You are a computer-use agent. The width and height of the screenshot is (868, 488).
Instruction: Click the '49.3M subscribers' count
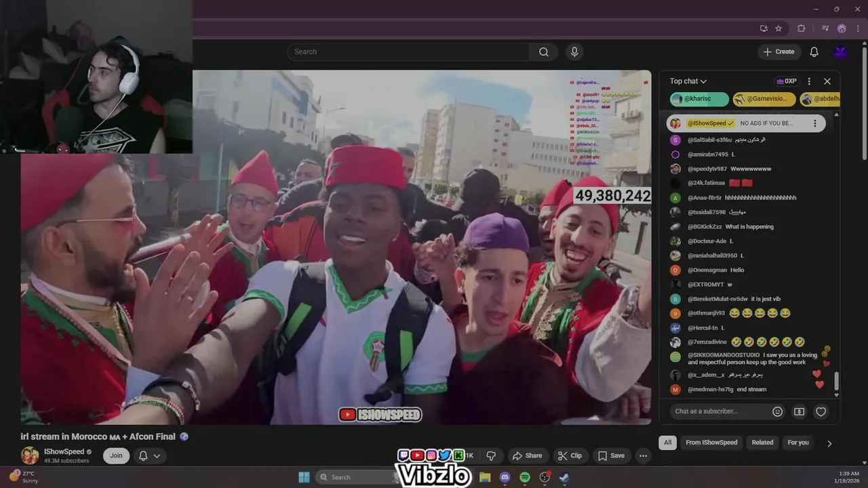coord(66,461)
